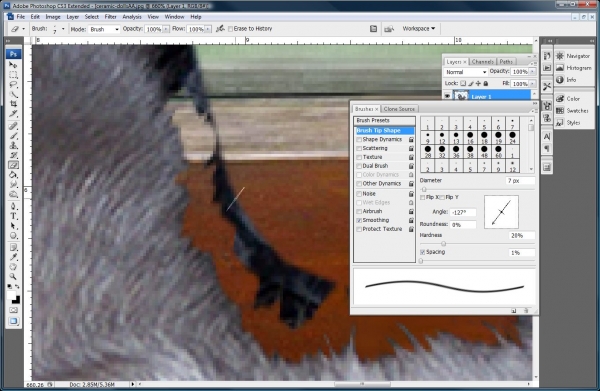Toggle Quick Mask mode

point(13,310)
